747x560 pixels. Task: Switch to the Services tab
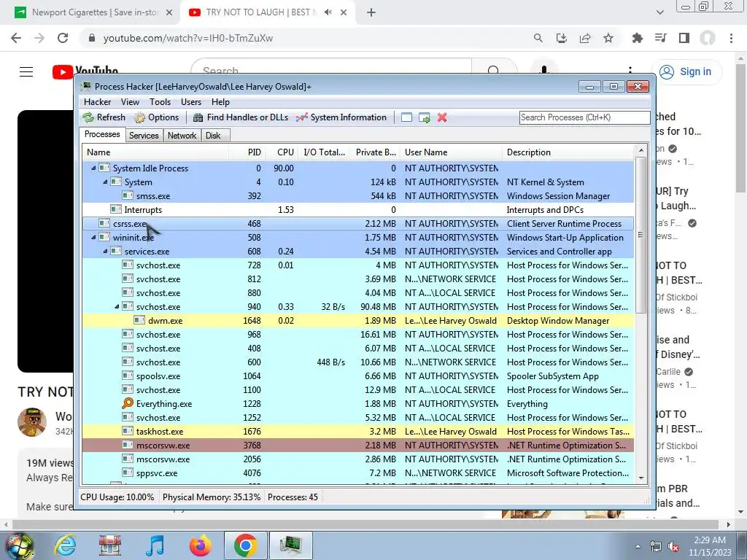(144, 135)
